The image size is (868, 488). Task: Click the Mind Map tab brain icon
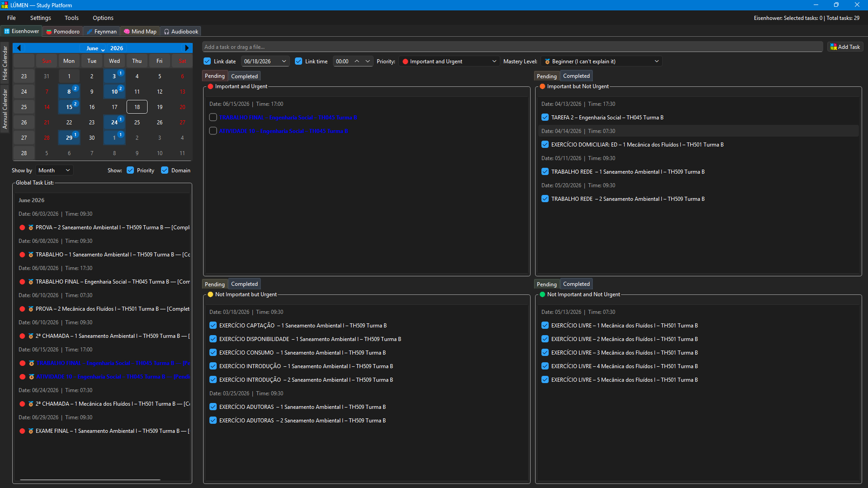(x=127, y=32)
